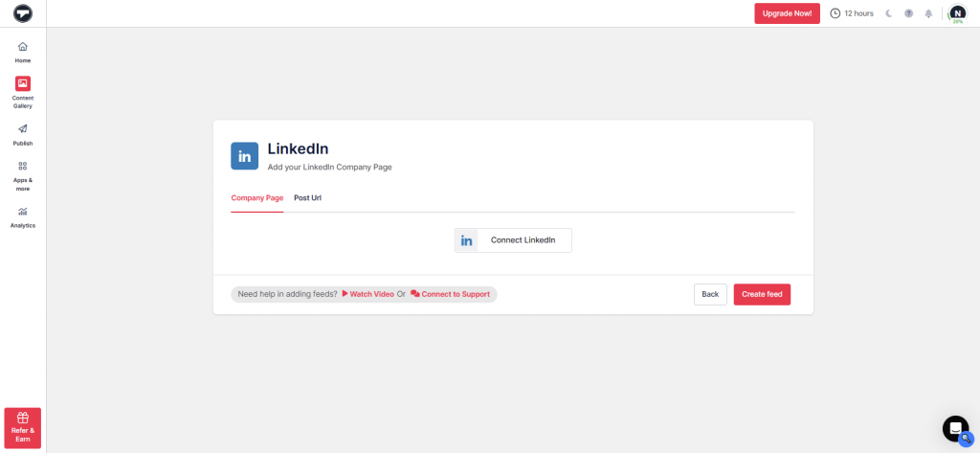
Task: Click the LinkedIn heading text
Action: pyautogui.click(x=299, y=148)
